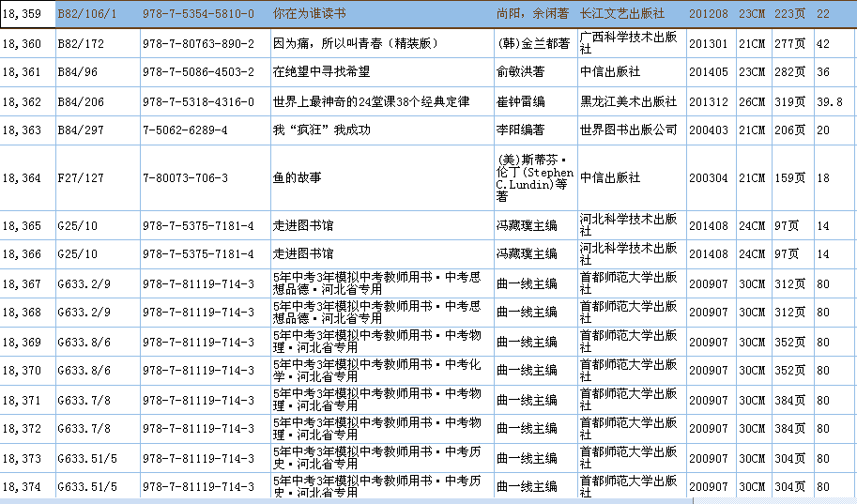Select the title 鱼的故事
The height and width of the screenshot is (504, 857).
(382, 177)
